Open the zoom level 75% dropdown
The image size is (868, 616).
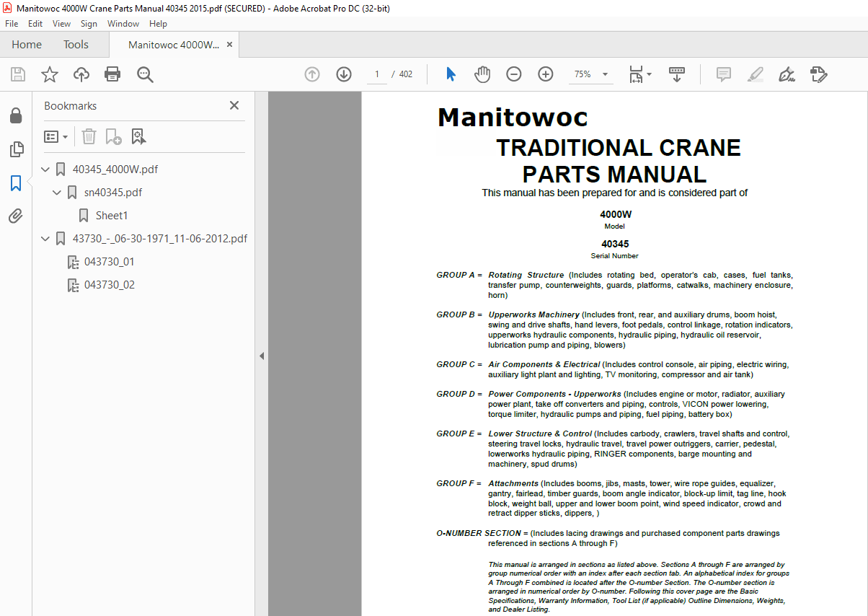tap(590, 74)
